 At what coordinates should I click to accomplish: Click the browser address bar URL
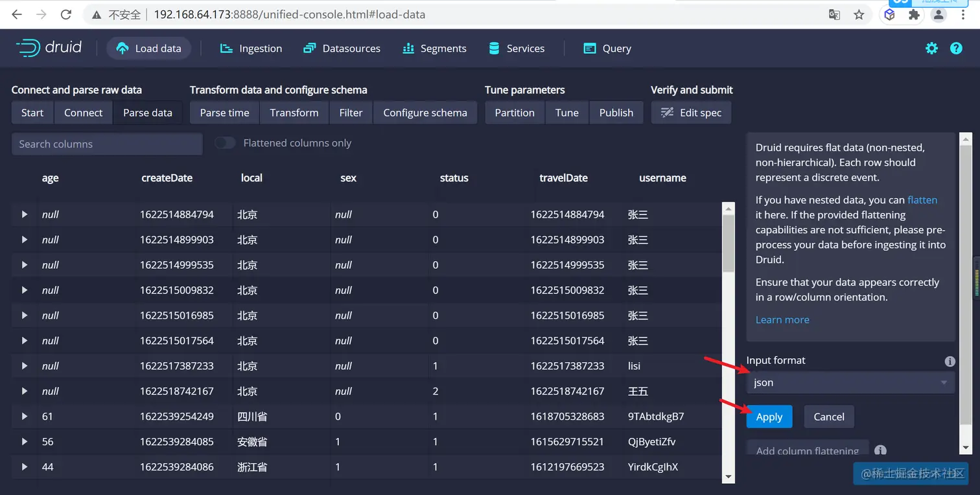pyautogui.click(x=289, y=14)
